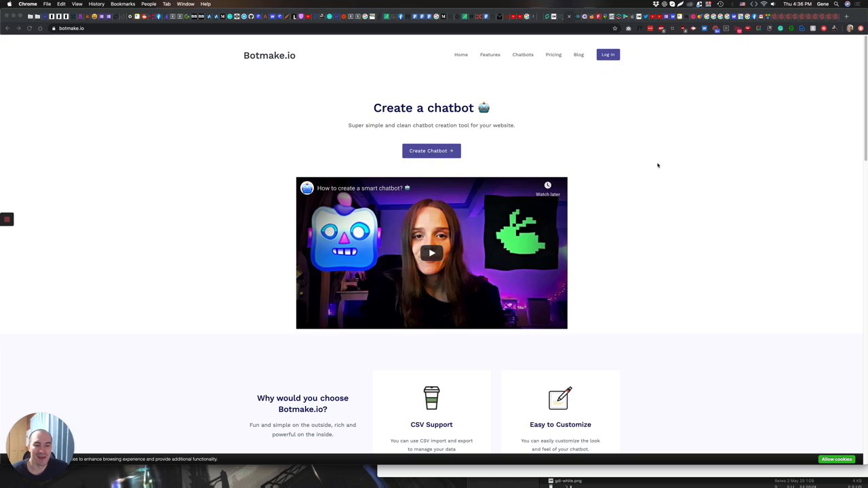Image resolution: width=868 pixels, height=488 pixels.
Task: Click the Create Chatbot button
Action: [x=431, y=150]
